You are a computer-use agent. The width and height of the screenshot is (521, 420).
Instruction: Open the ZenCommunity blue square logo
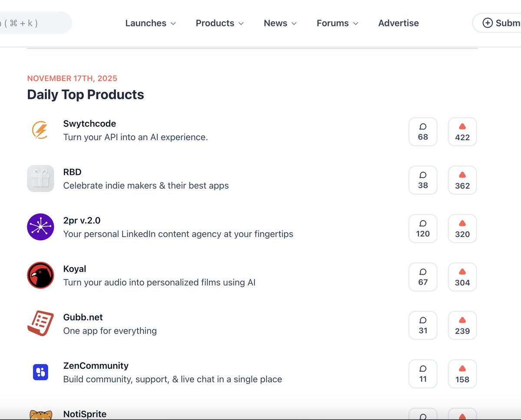click(40, 372)
